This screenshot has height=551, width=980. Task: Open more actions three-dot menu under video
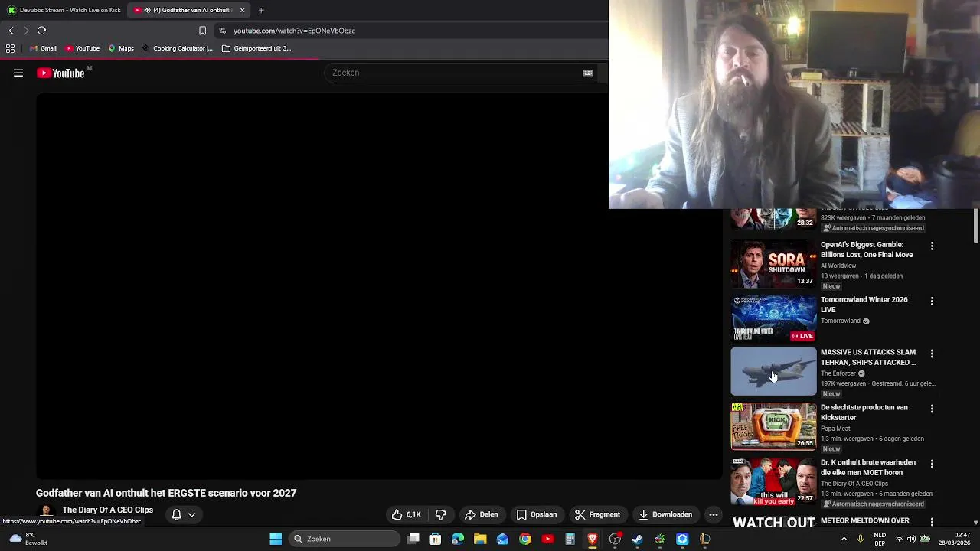point(714,514)
